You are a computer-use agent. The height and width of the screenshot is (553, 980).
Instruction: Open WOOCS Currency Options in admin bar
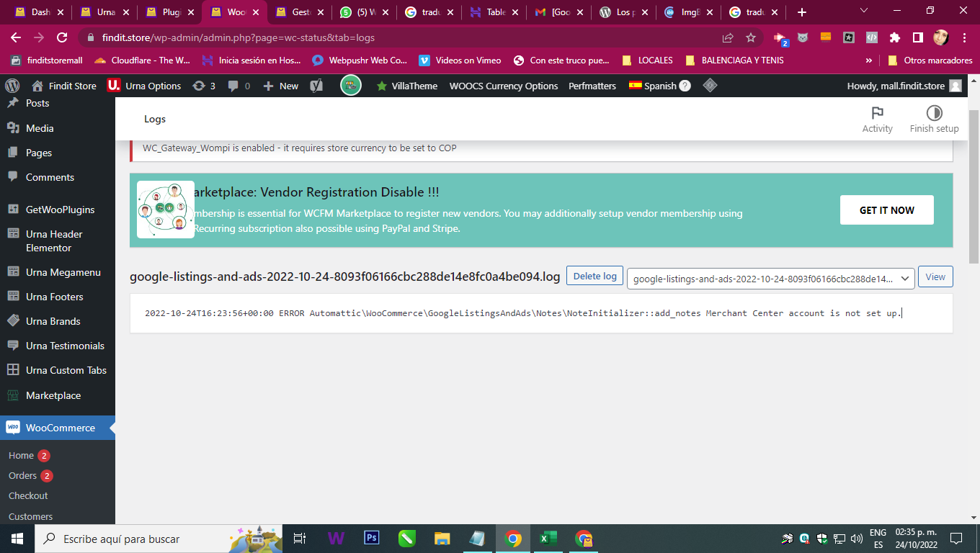504,86
